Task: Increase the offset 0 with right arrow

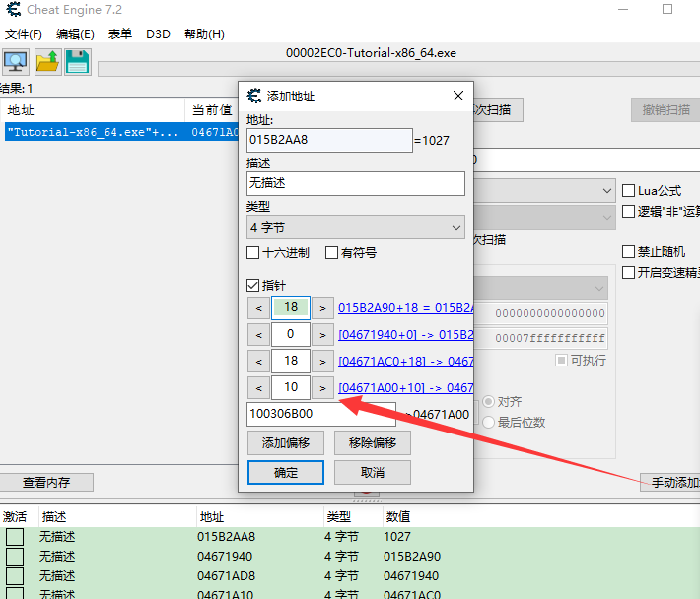Action: pos(322,335)
